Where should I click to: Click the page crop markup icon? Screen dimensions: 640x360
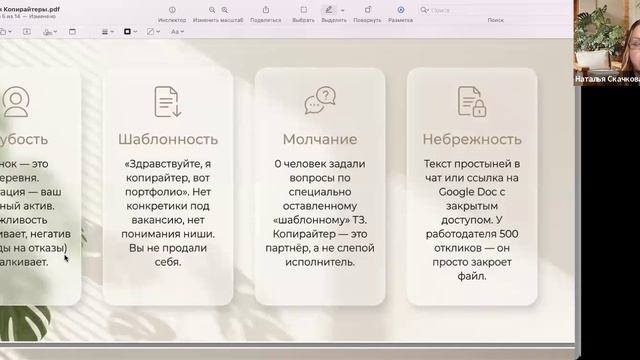click(x=72, y=31)
